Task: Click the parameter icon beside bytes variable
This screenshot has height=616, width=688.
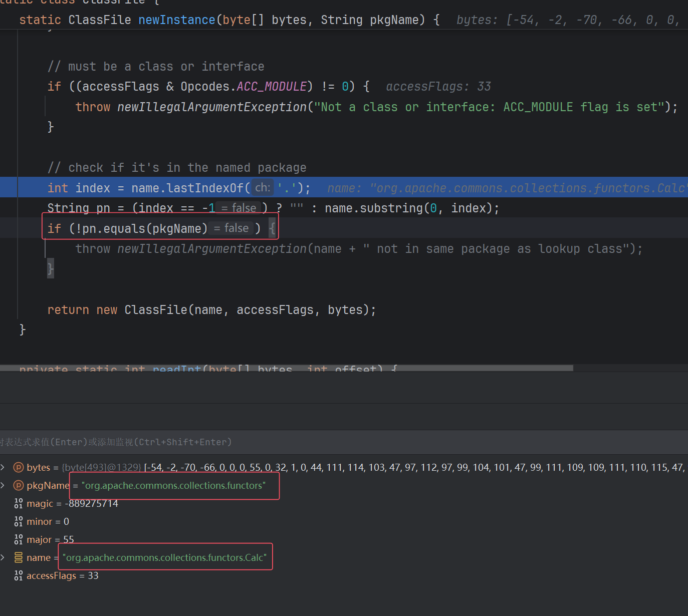Action: 19,467
